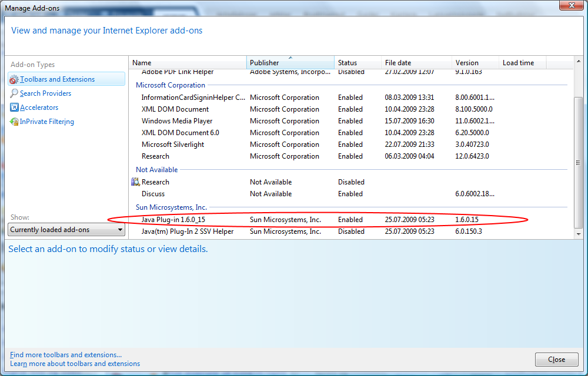
Task: Click the add-on list scrollbar thumb
Action: pyautogui.click(x=578, y=162)
